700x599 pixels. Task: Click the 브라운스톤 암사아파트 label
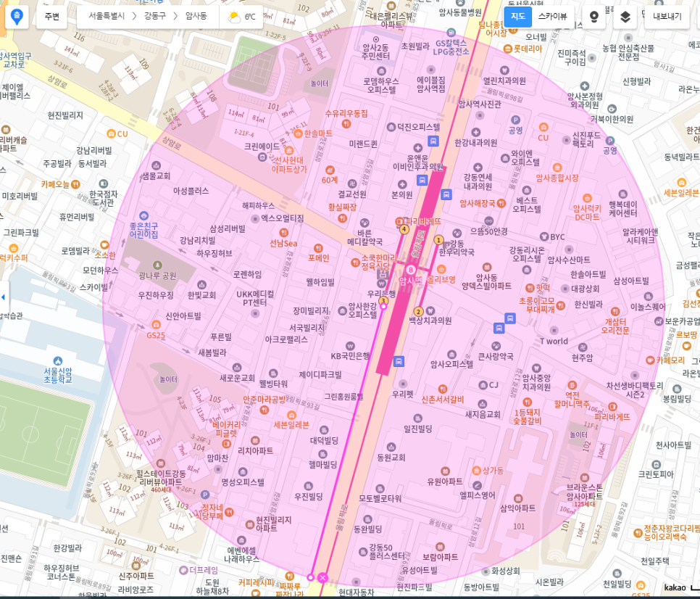pos(584,492)
